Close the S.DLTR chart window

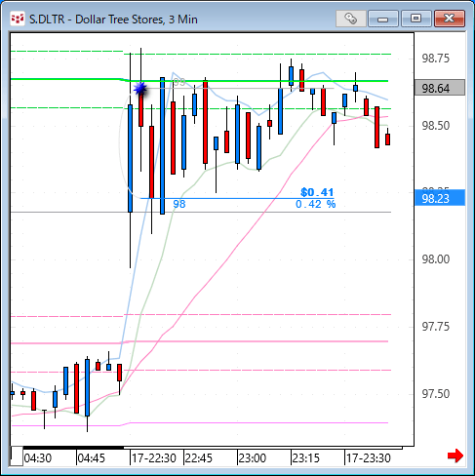tap(450, 19)
